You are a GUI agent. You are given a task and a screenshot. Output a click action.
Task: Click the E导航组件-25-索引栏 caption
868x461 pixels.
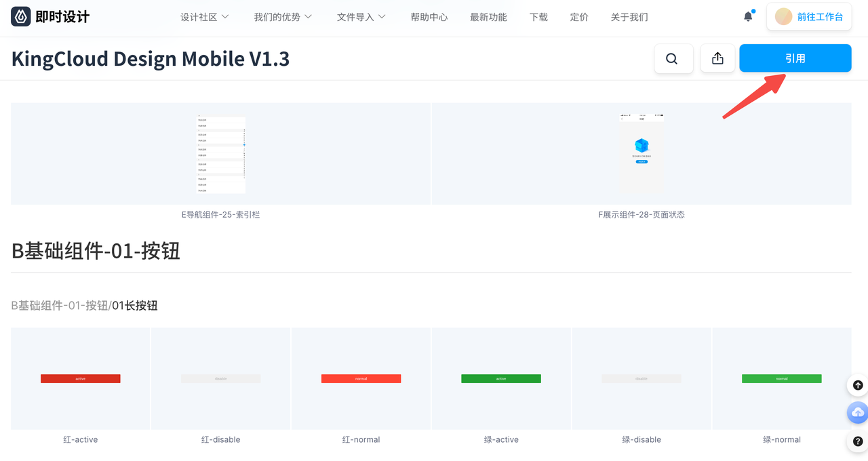tap(221, 214)
